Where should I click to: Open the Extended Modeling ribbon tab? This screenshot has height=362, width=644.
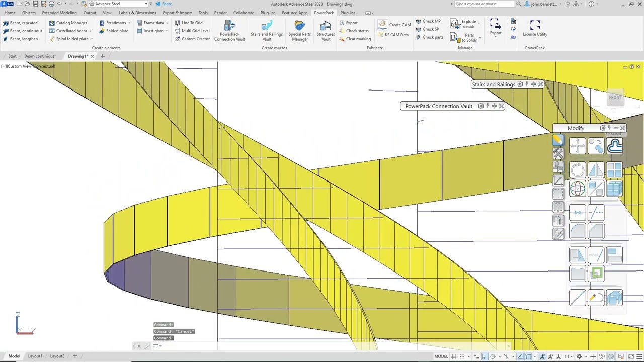pos(59,13)
